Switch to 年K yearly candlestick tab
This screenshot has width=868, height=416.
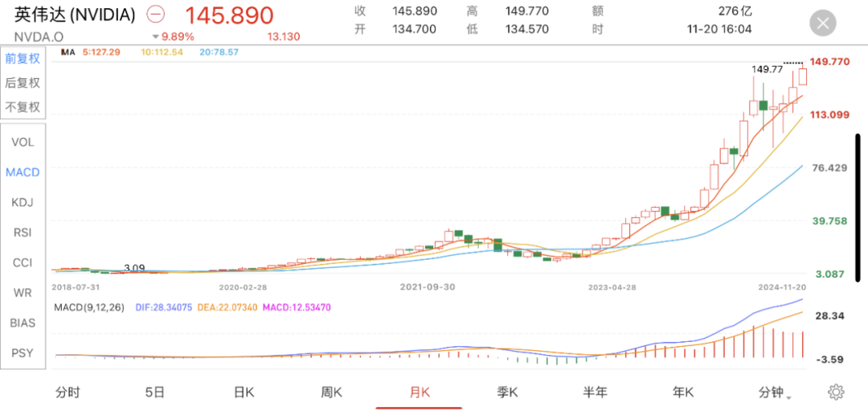(x=682, y=393)
